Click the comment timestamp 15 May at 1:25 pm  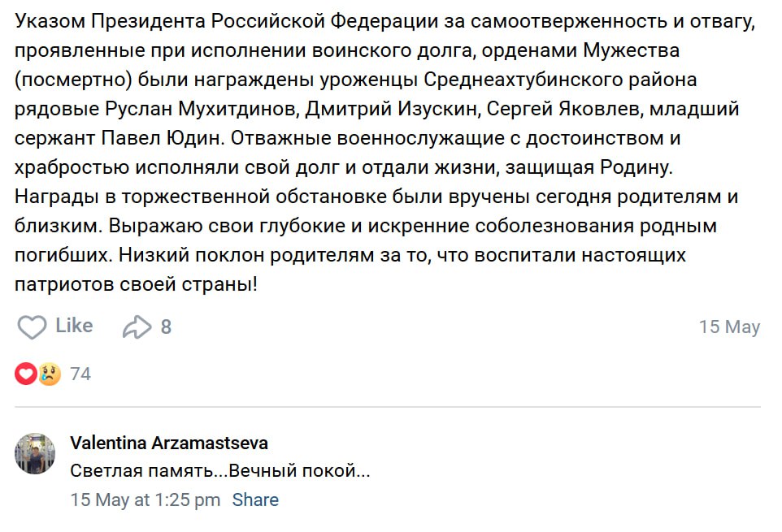coord(146,500)
